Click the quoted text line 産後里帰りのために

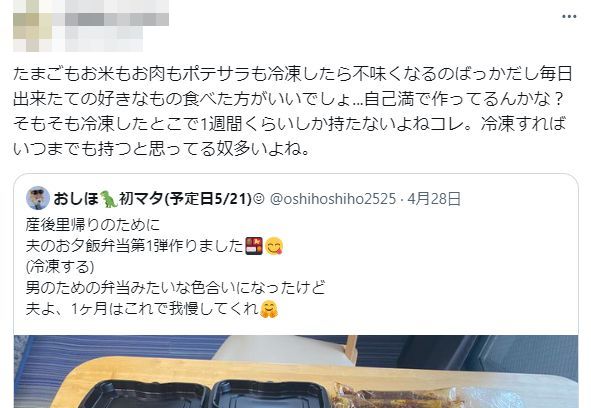click(x=93, y=225)
